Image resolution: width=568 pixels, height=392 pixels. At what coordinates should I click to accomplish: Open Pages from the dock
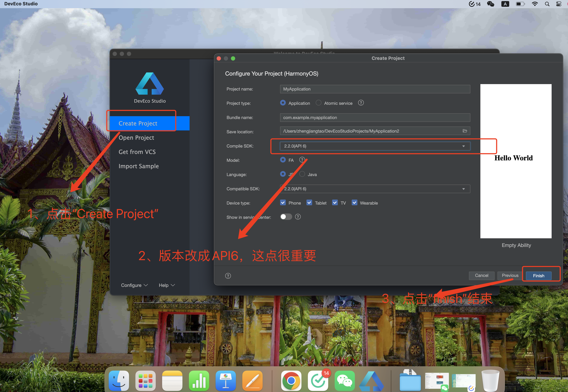(252, 380)
